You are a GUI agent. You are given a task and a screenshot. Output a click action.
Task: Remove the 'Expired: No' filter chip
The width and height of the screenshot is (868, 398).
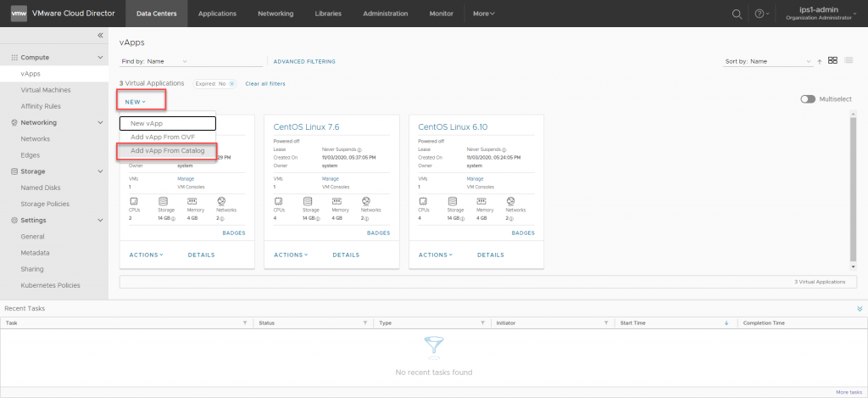231,83
